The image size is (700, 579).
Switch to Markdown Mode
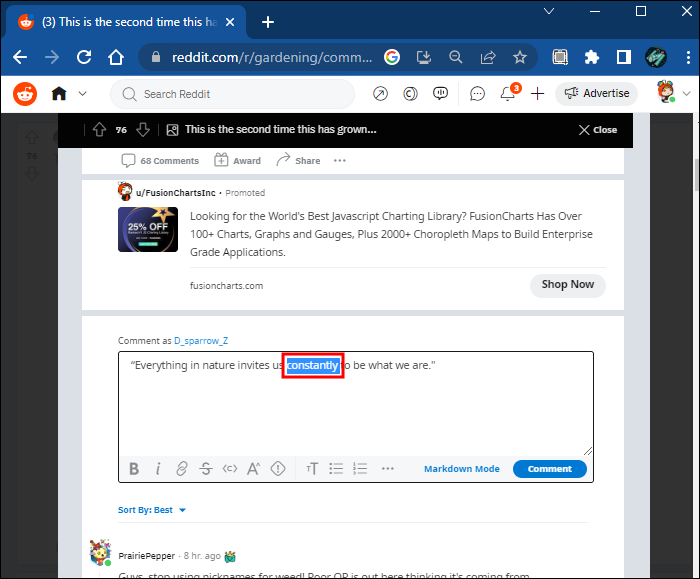click(x=462, y=469)
